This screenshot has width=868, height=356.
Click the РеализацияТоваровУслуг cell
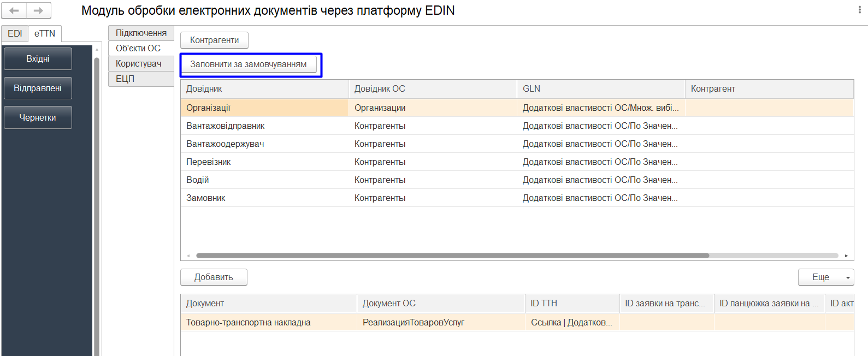441,322
